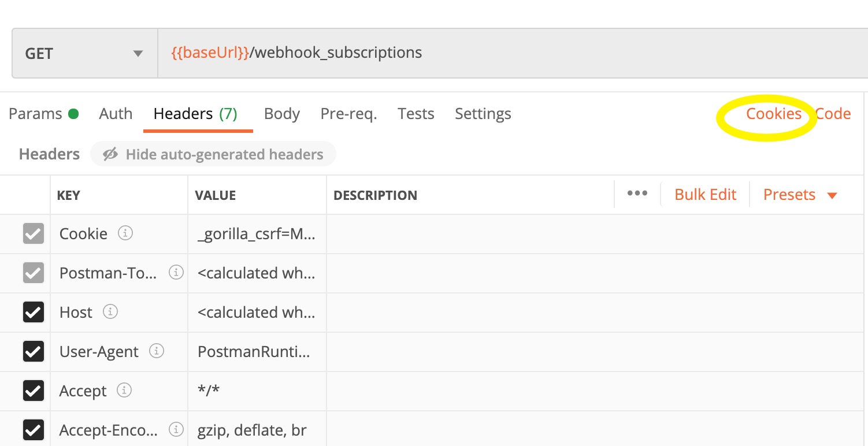The width and height of the screenshot is (868, 446).
Task: Open the Cookies manager
Action: coord(774,113)
